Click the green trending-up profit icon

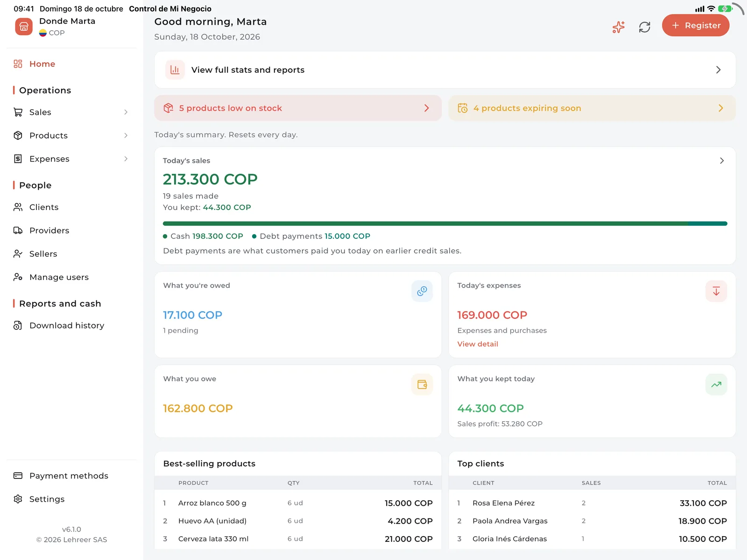coord(716,385)
